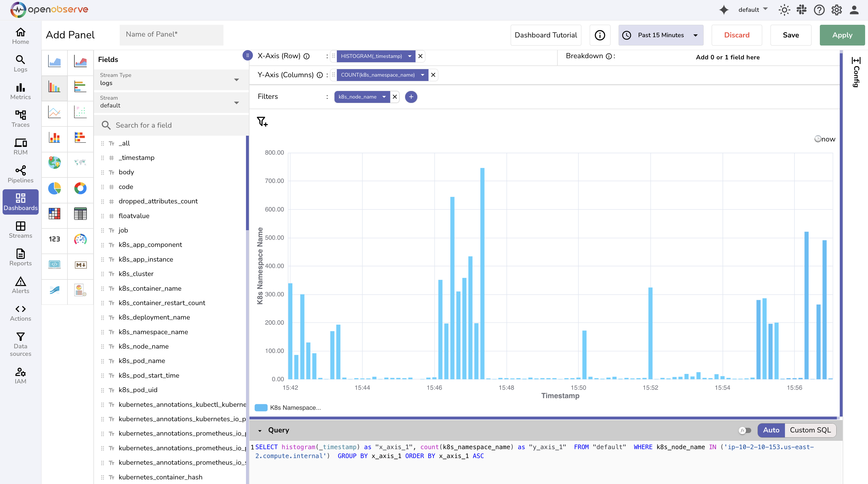Viewport: 868px width, 484px height.
Task: Select the HTML panel icon
Action: point(54,264)
